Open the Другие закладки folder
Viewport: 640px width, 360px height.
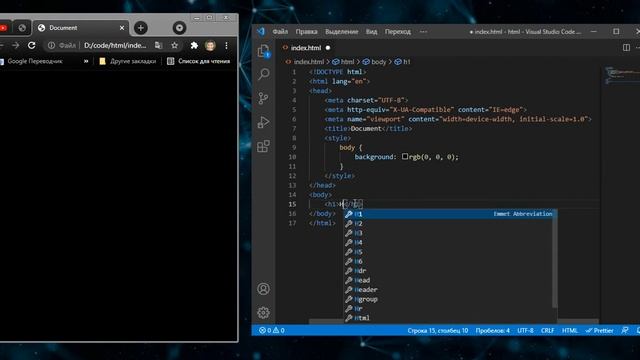pos(128,61)
